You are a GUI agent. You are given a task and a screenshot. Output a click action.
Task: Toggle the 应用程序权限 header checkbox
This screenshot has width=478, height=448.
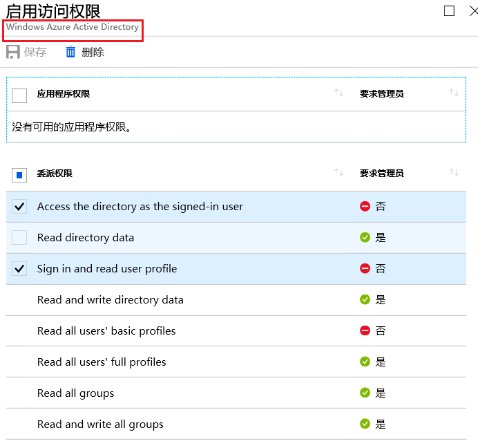(x=19, y=95)
